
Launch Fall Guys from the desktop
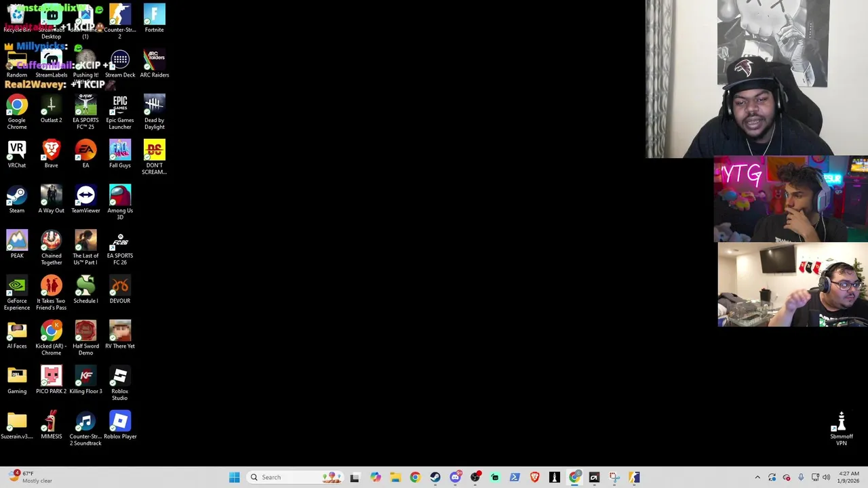(x=120, y=155)
